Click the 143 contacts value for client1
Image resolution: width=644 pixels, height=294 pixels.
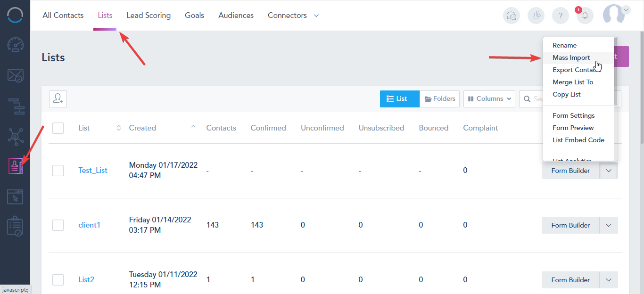213,225
